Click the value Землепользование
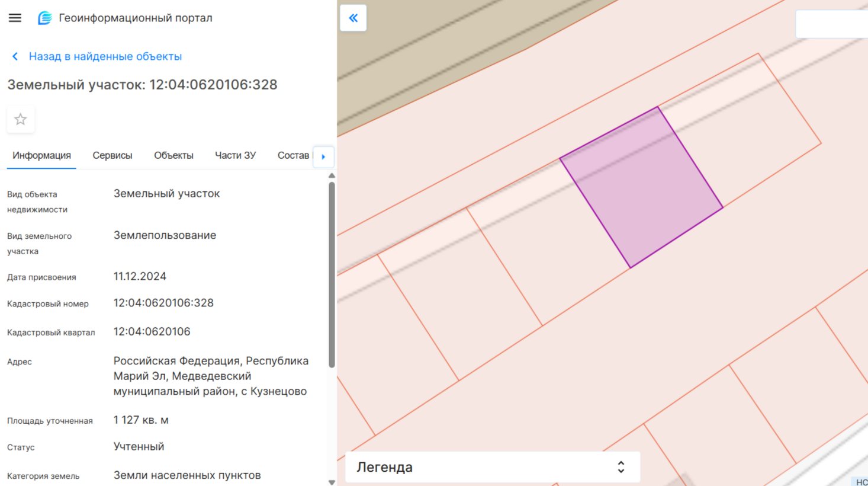The image size is (868, 486). 165,235
